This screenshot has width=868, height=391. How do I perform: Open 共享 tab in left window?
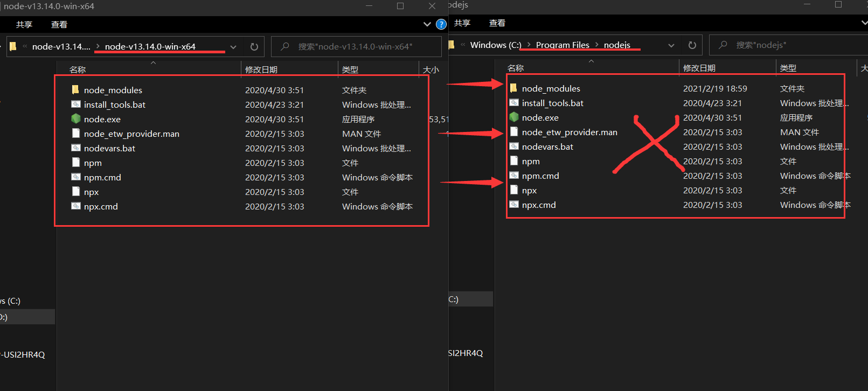pyautogui.click(x=24, y=24)
